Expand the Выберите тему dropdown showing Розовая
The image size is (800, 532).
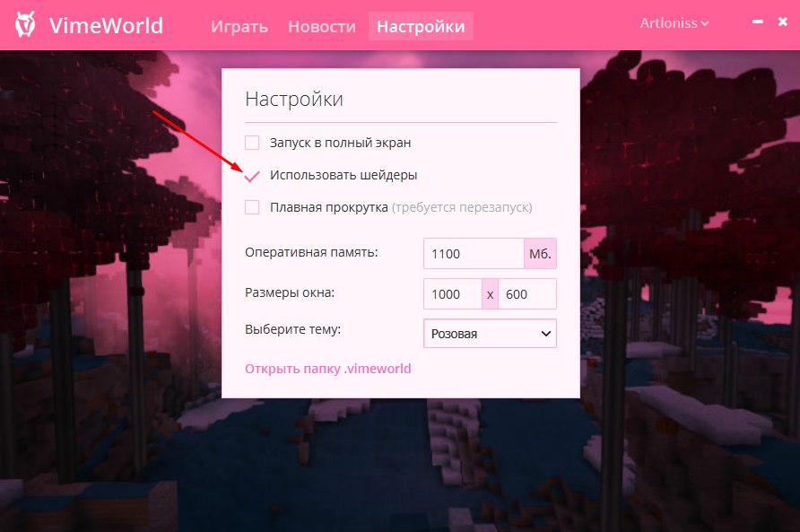490,334
